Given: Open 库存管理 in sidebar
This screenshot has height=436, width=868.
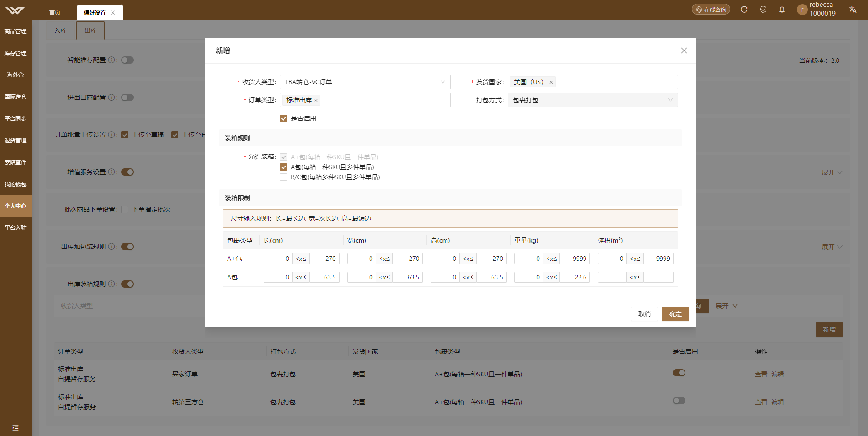Looking at the screenshot, I should (x=15, y=53).
